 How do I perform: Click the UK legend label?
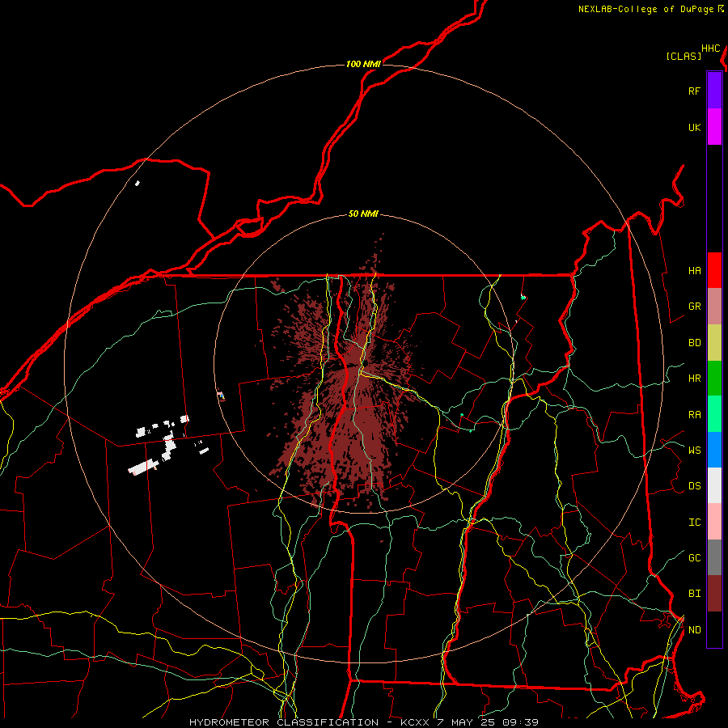tap(694, 127)
